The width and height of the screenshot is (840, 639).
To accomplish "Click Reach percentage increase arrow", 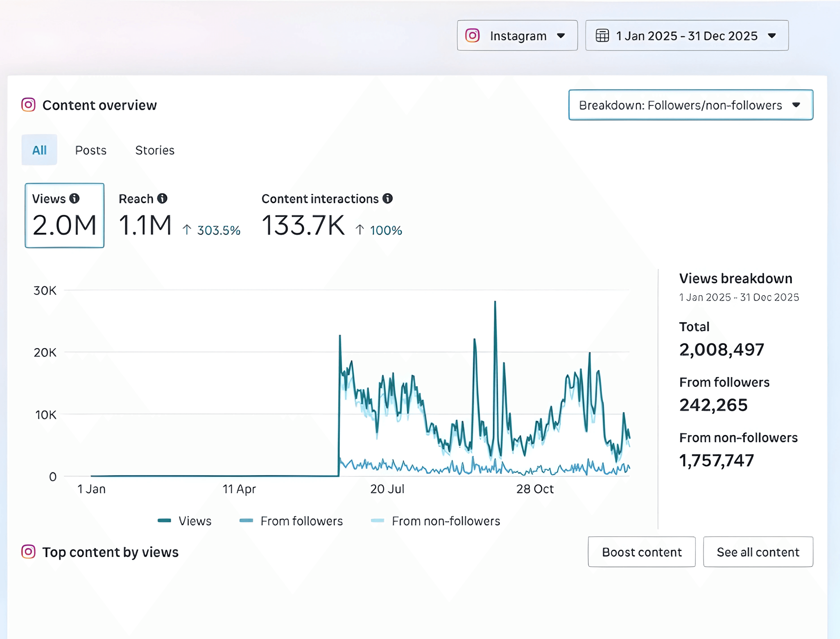I will (x=187, y=230).
